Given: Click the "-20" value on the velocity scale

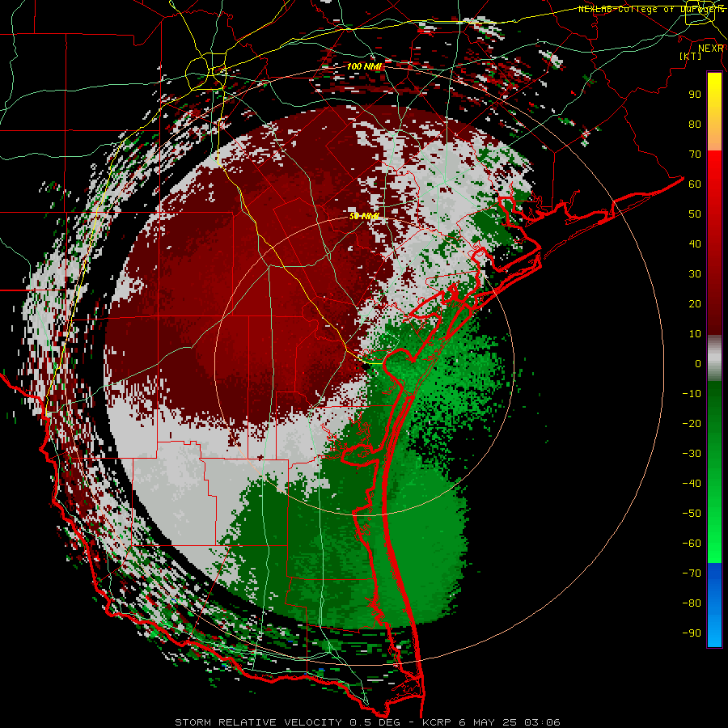Looking at the screenshot, I should 692,423.
